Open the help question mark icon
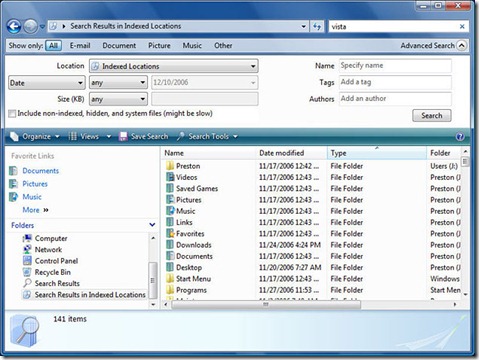The image size is (479, 360). click(x=460, y=137)
